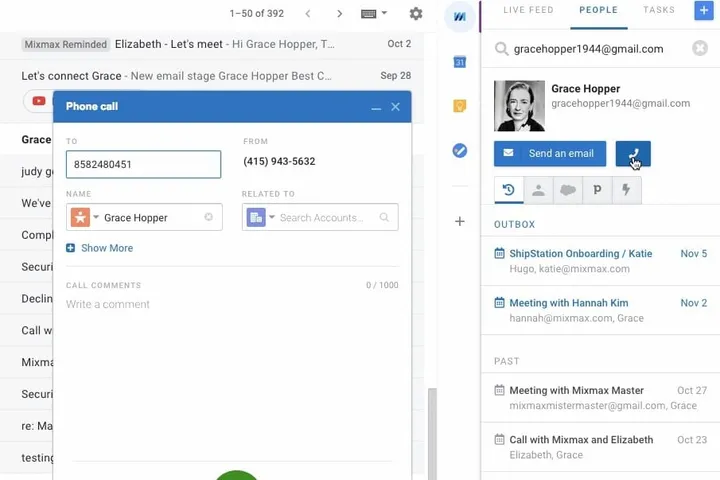Open the input tools keyboard dropdown
720x480 pixels.
pos(374,14)
